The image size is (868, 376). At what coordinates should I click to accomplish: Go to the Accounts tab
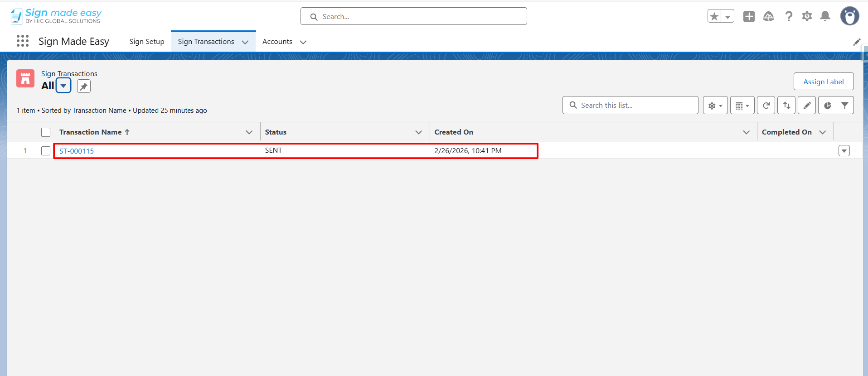tap(277, 42)
